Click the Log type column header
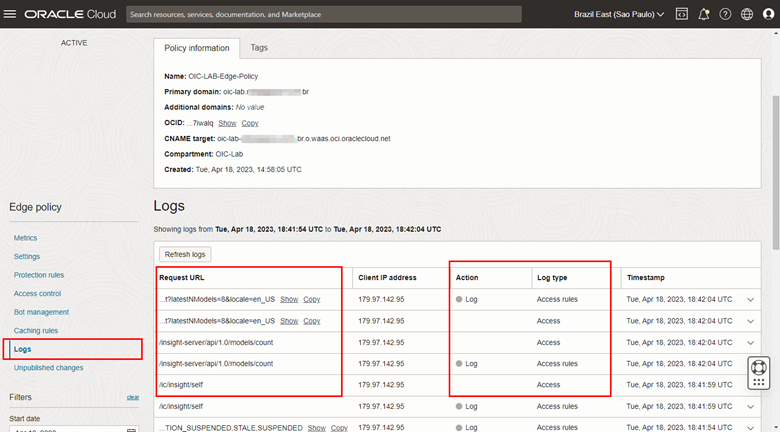The image size is (780, 432). pyautogui.click(x=552, y=278)
